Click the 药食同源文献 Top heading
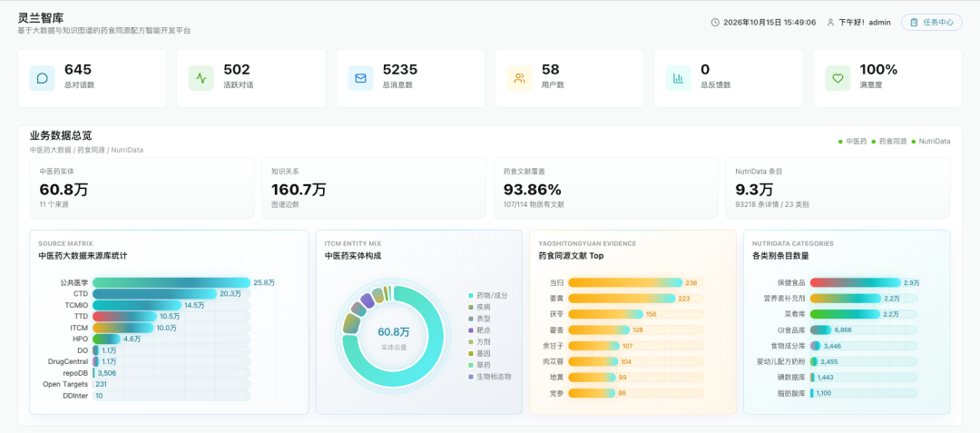This screenshot has height=433, width=980. 571,256
